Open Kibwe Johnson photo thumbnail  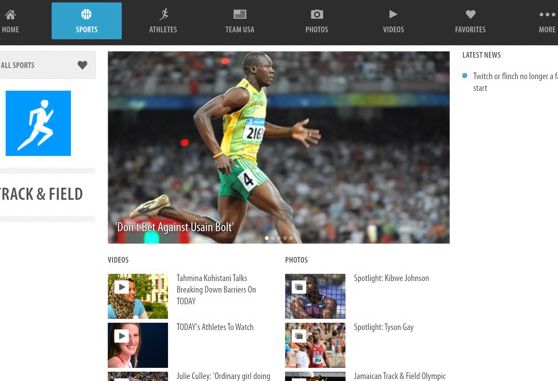(x=315, y=296)
